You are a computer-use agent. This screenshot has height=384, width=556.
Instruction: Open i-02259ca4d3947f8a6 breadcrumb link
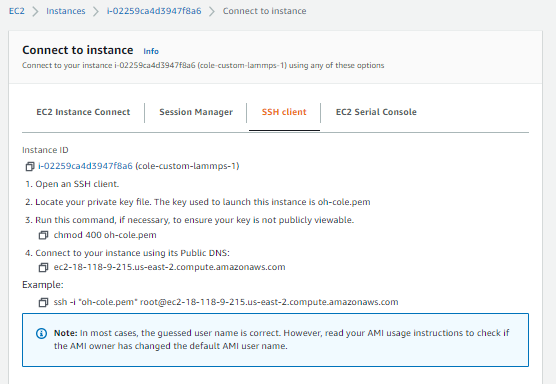coord(154,11)
